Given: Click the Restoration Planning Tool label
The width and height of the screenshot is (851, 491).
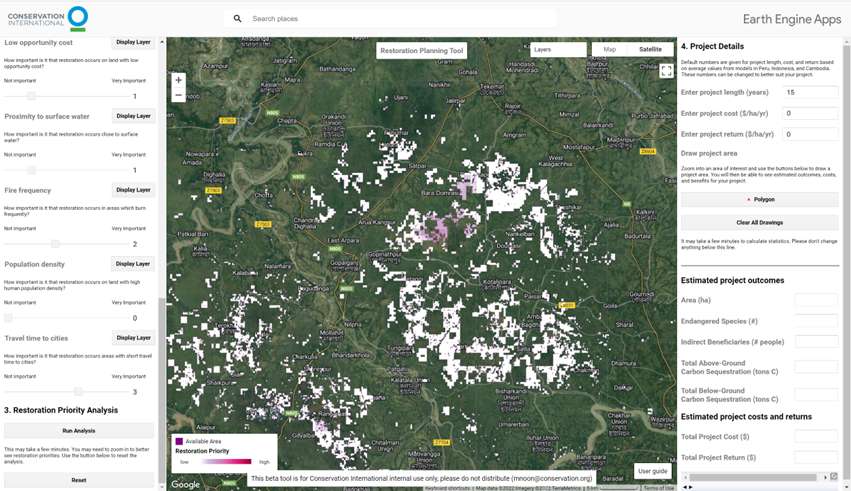Looking at the screenshot, I should click(x=422, y=50).
